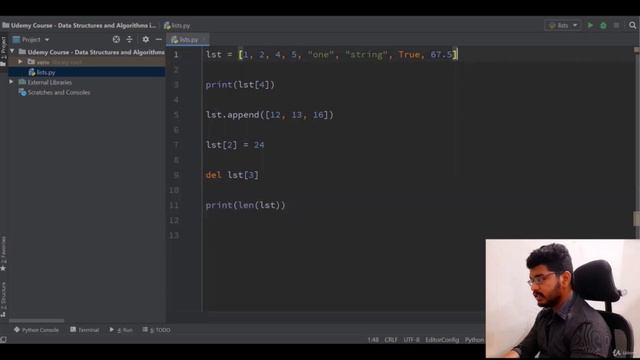Run the lists configuration with green play icon

590,25
